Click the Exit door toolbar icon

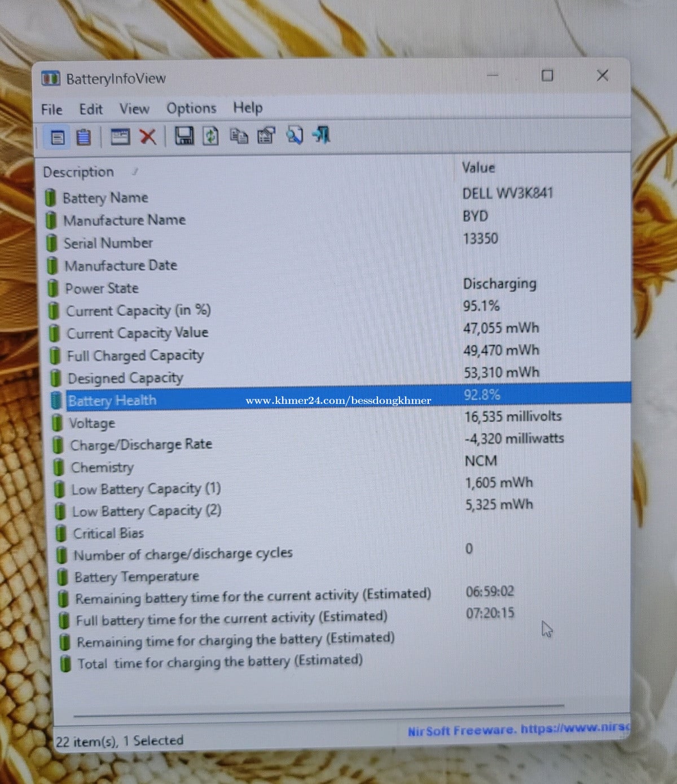click(322, 135)
